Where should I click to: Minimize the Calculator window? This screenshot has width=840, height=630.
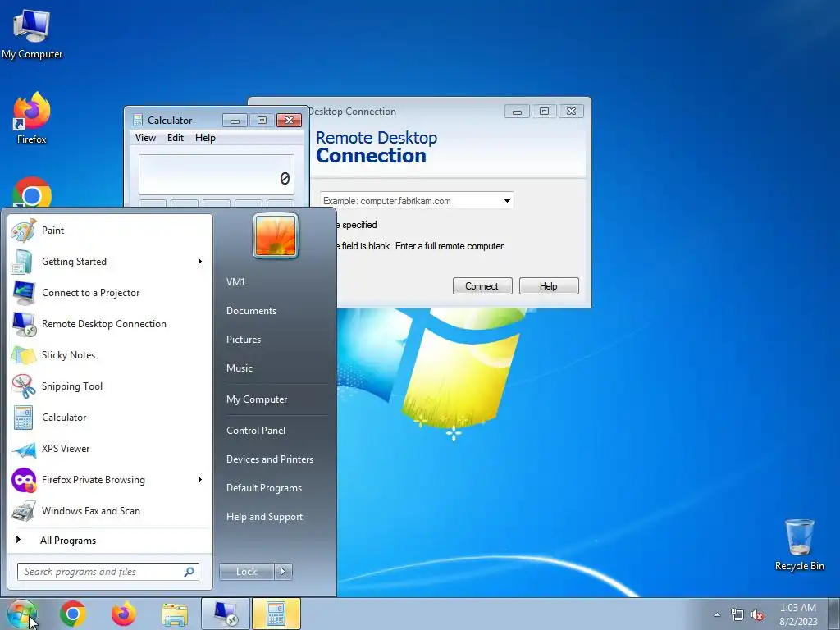tap(235, 121)
